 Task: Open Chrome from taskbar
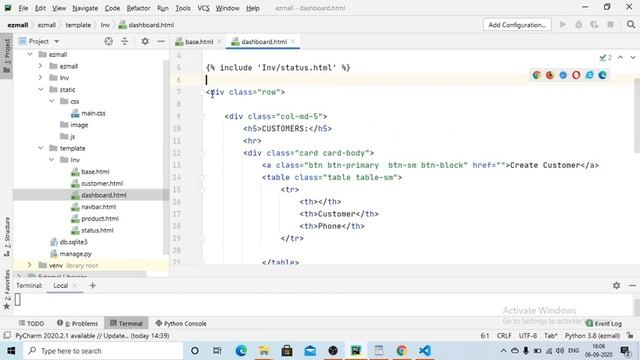402,351
